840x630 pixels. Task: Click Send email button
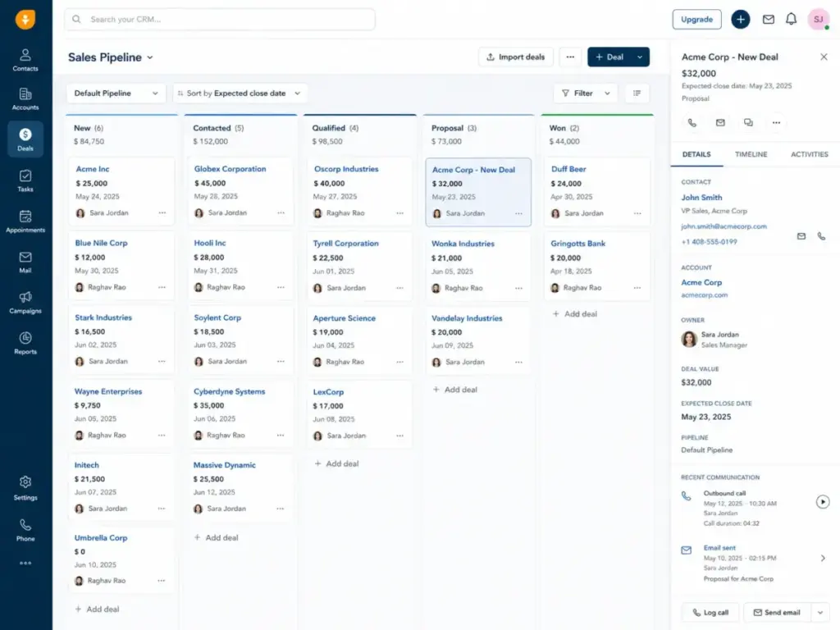coord(778,612)
